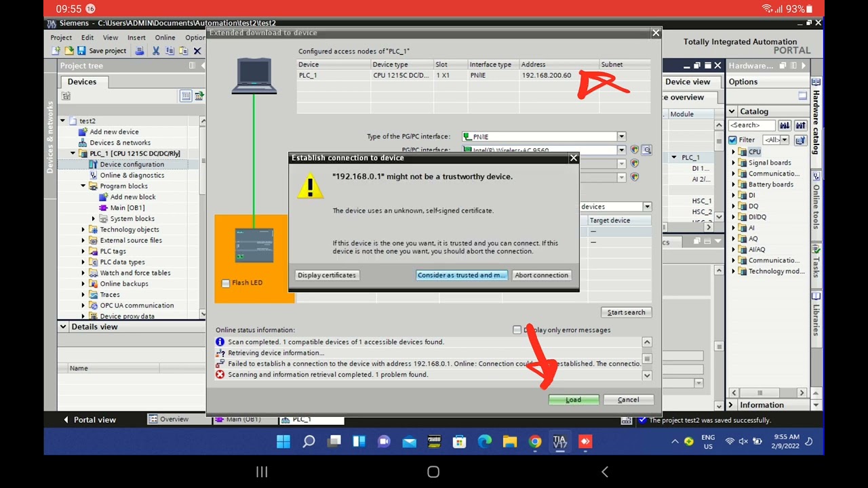868x488 pixels.
Task: Click the catalog search field
Action: [x=751, y=125]
